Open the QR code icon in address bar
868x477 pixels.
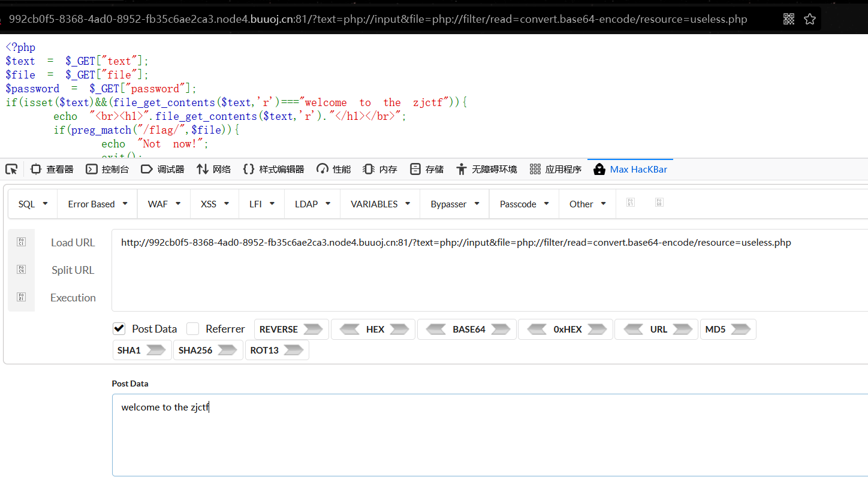coord(789,19)
